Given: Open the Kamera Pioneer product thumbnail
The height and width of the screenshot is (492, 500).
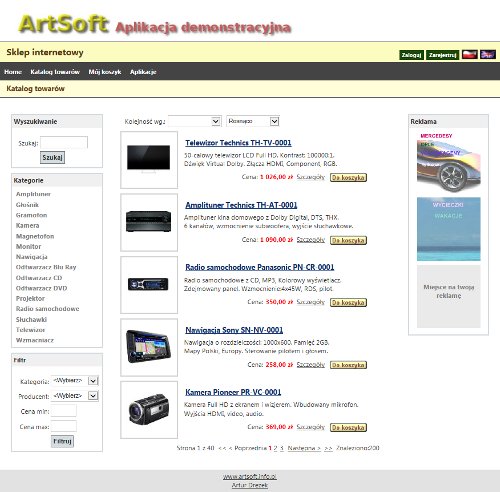Looking at the screenshot, I should pyautogui.click(x=149, y=410).
